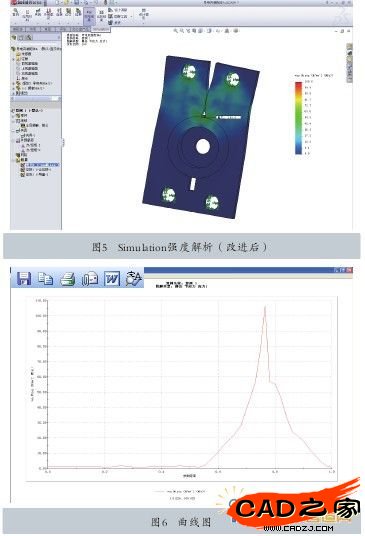Click the Print icon in graph toolbar
This screenshot has height=536, width=365.
(68, 279)
